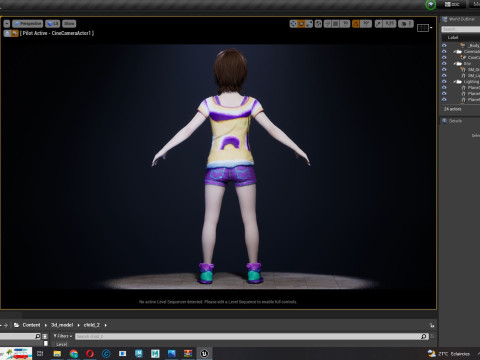Viewport: 480px width, 360px height.
Task: Click the '24 actors' count text
Action: tap(453, 109)
